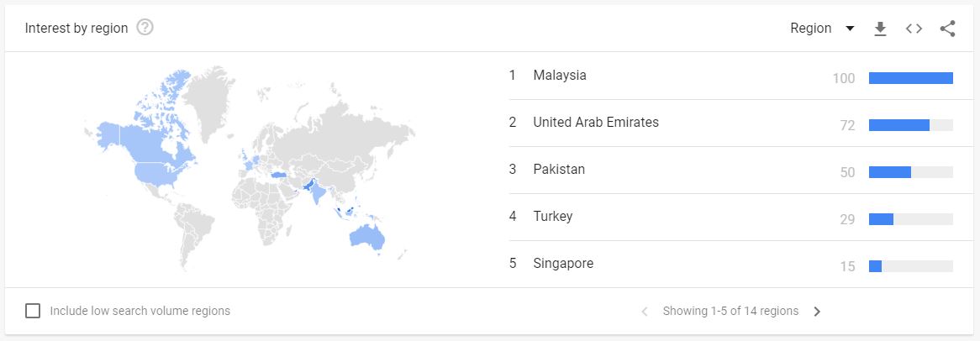Click the embed code icon
980x341 pixels.
pyautogui.click(x=914, y=29)
